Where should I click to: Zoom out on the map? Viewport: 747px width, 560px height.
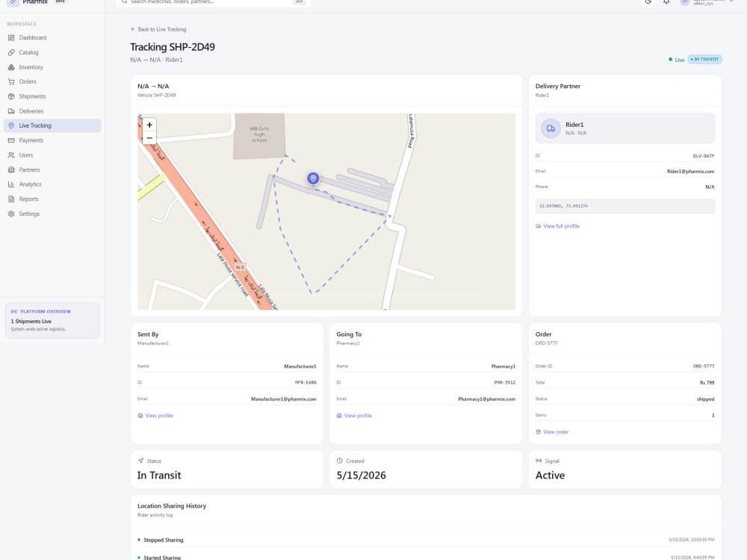pos(149,137)
